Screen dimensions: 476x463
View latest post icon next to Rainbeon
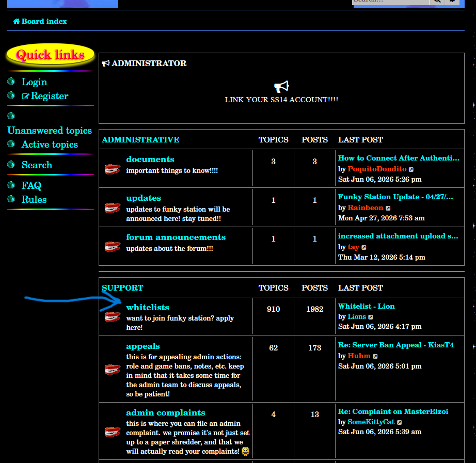(x=388, y=209)
